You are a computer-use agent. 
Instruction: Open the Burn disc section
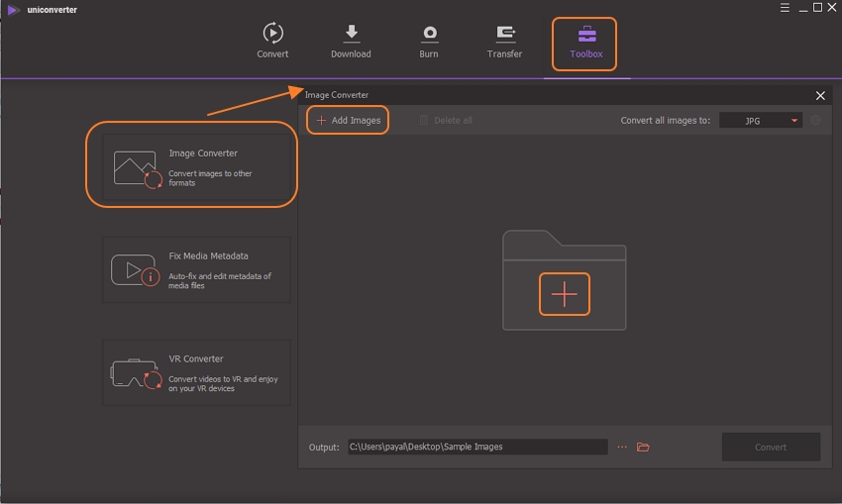429,40
